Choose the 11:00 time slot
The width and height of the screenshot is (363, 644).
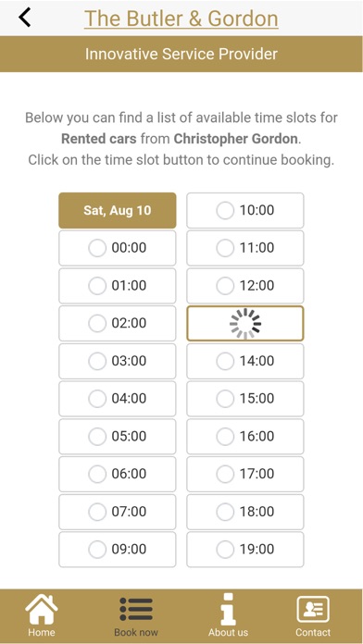click(x=245, y=248)
